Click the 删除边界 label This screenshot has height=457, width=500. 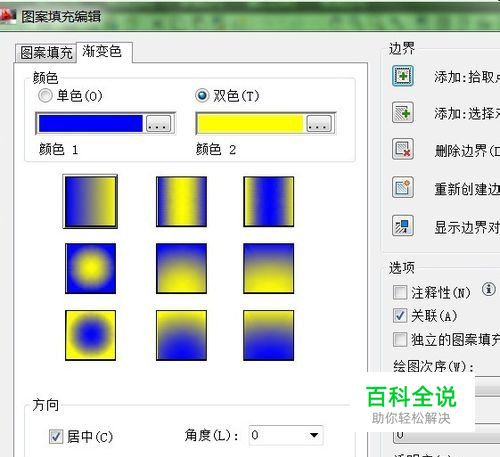click(x=467, y=151)
